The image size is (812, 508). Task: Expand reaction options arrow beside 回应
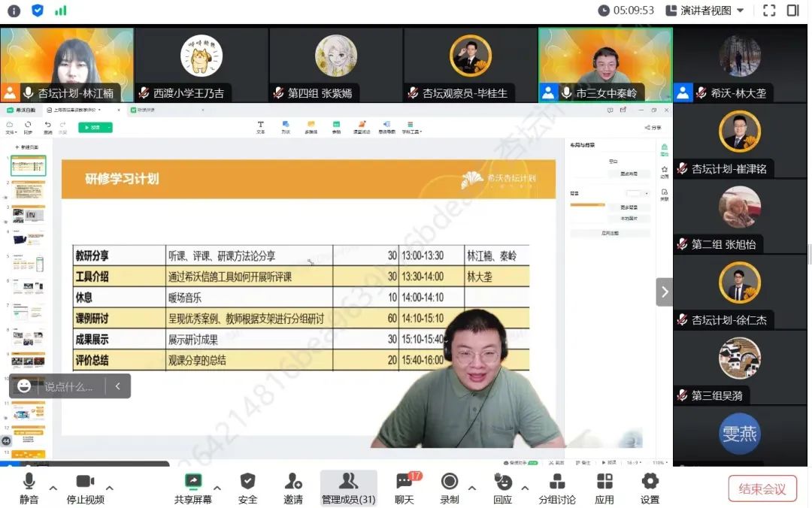[x=525, y=488]
